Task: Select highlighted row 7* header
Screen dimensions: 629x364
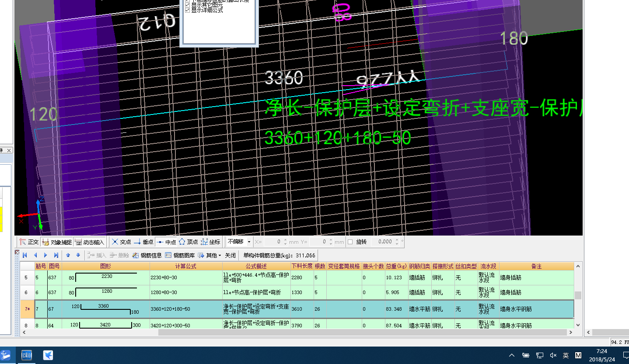Action: pos(27,309)
